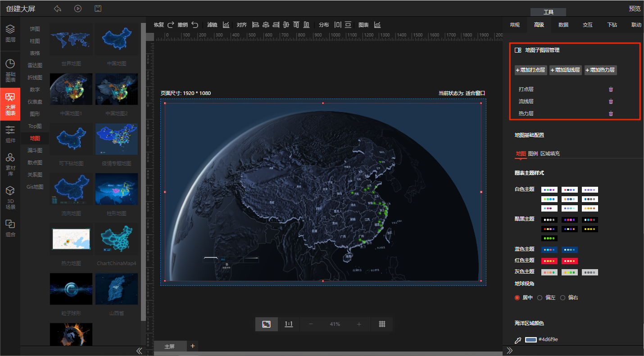Click the align top edges icon
The image size is (644, 356).
296,25
